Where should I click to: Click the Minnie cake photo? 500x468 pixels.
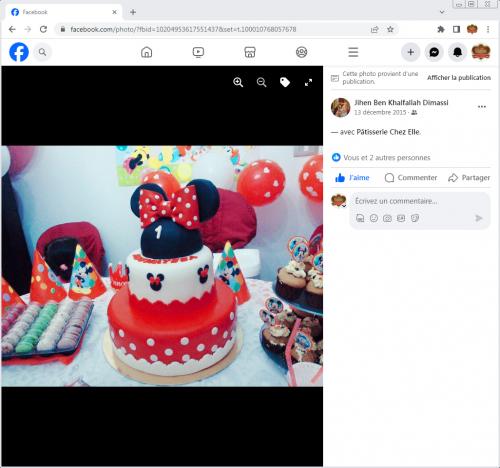pos(162,266)
